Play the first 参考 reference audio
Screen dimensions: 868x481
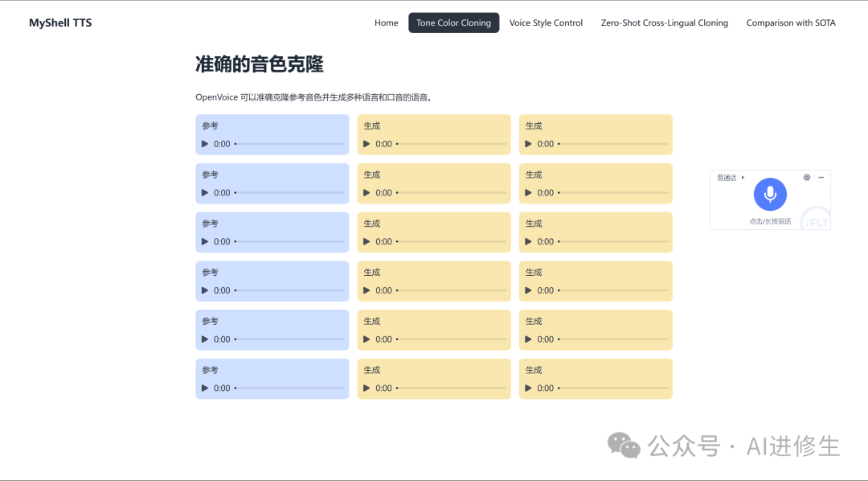205,144
